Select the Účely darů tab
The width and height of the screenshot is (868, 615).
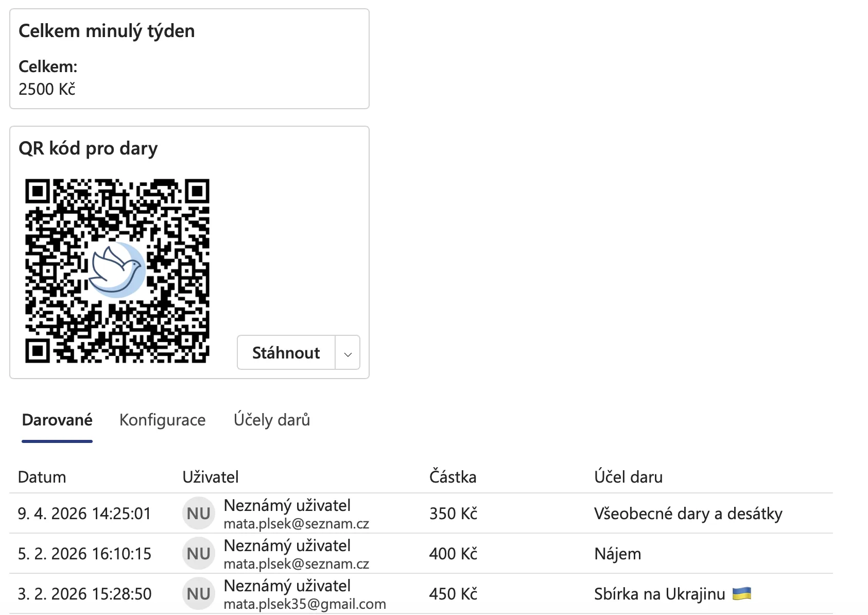[272, 420]
